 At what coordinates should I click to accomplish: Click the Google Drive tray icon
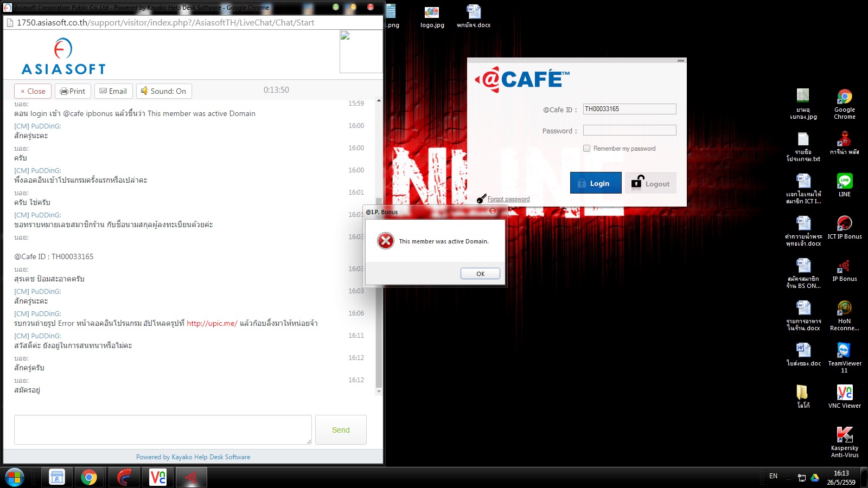(x=814, y=478)
